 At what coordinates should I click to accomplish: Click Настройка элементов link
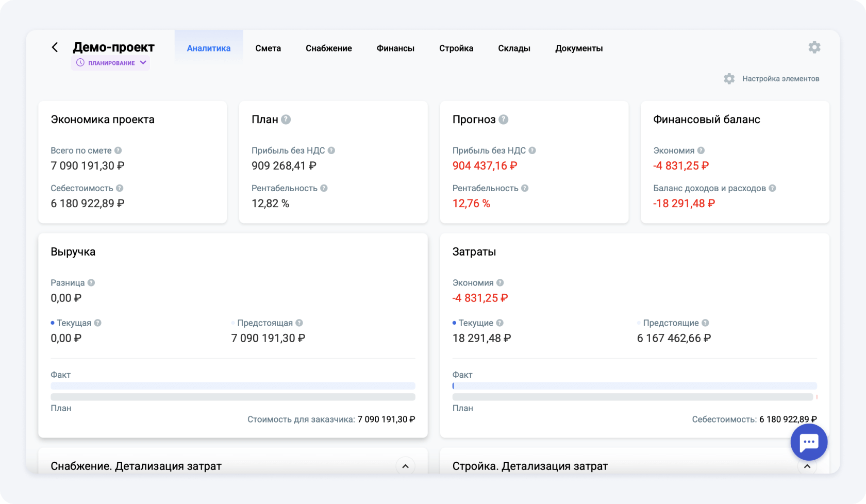pos(780,79)
